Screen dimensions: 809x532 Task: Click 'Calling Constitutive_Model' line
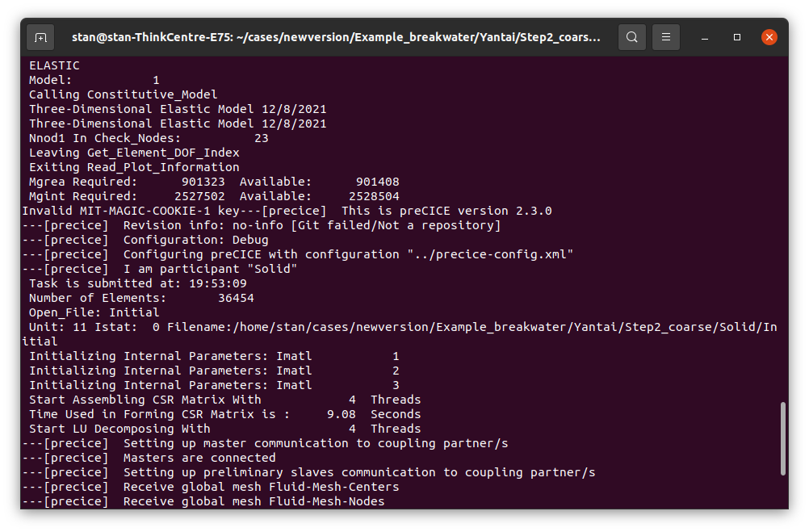[x=123, y=94]
